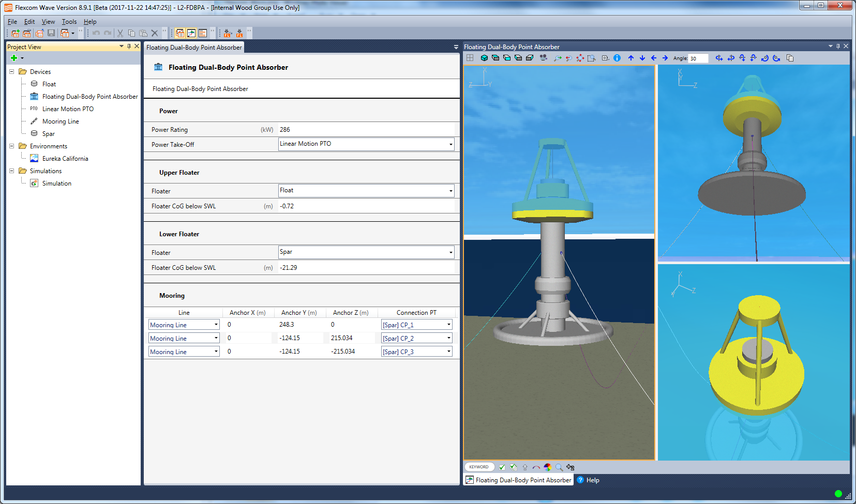This screenshot has height=504, width=856.
Task: Click the new project toolbar icon
Action: point(16,33)
